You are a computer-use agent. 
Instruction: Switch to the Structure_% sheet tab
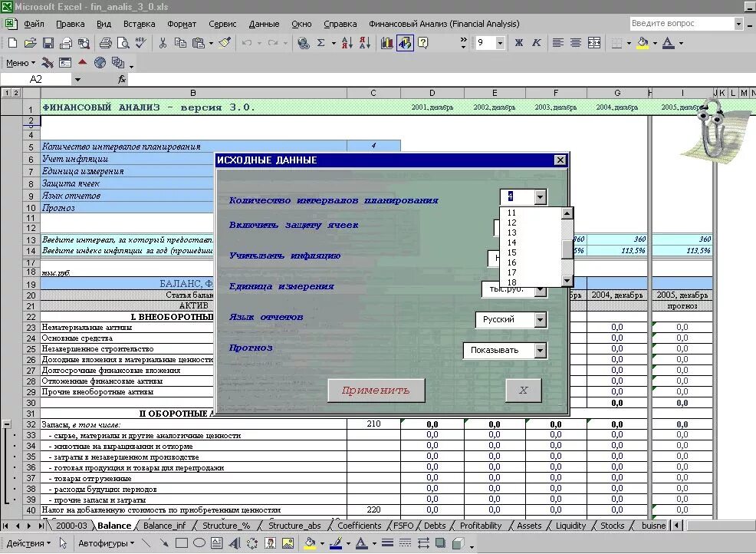pos(225,526)
